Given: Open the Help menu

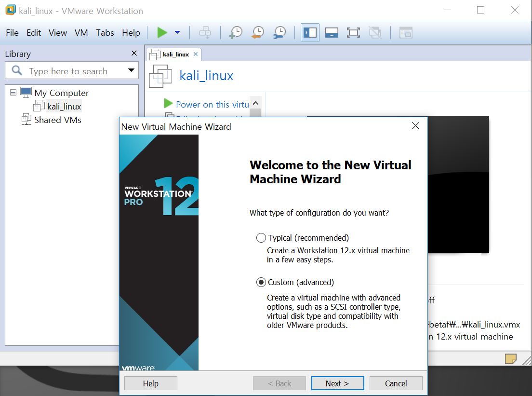Looking at the screenshot, I should 131,33.
